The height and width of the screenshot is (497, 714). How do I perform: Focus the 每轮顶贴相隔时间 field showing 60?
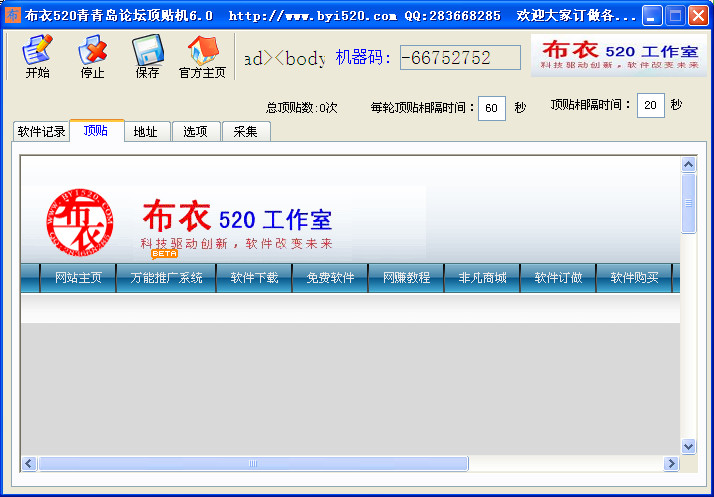[491, 108]
